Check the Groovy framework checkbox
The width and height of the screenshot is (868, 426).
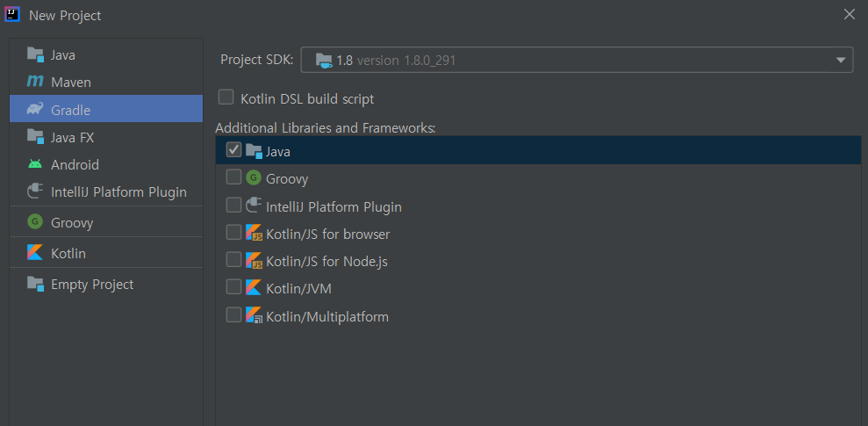point(233,177)
